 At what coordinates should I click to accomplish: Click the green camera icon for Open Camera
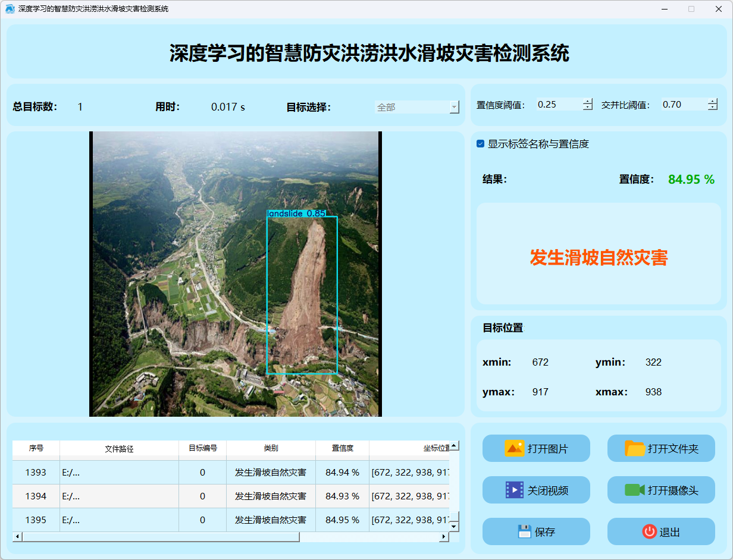635,490
